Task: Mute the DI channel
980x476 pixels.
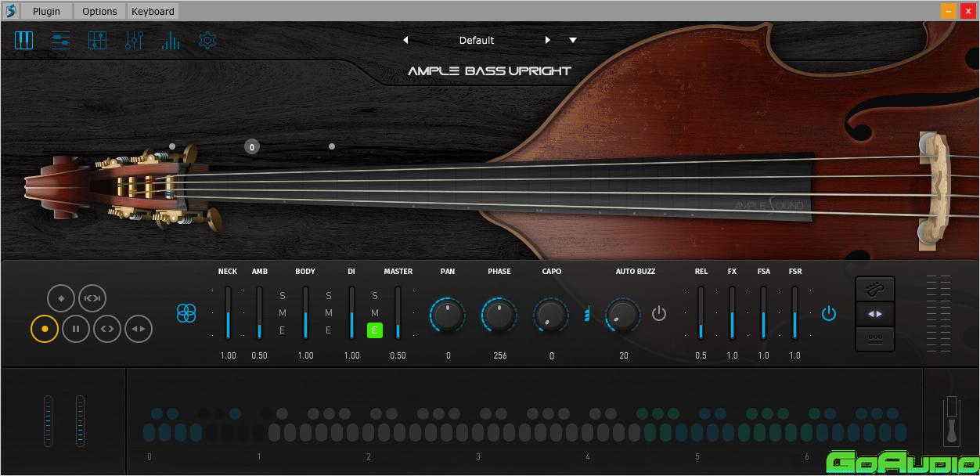Action: pos(375,313)
